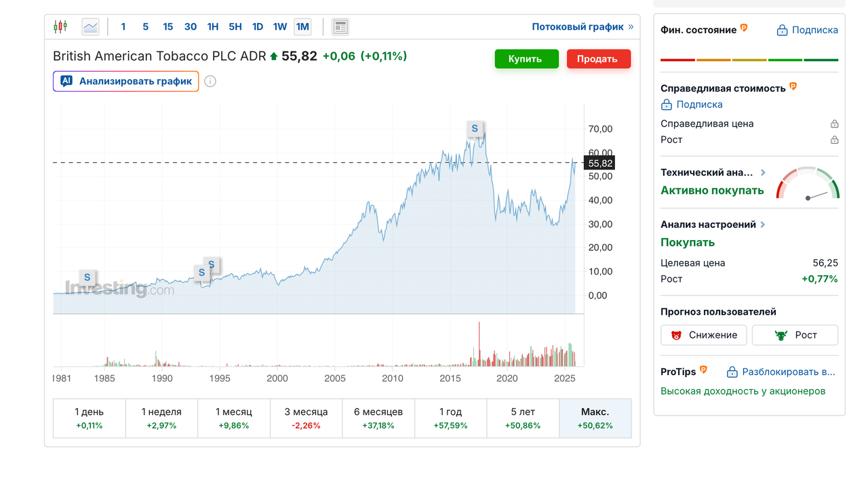
Task: Open Подписка link in Фин. состояние header
Action: click(814, 30)
